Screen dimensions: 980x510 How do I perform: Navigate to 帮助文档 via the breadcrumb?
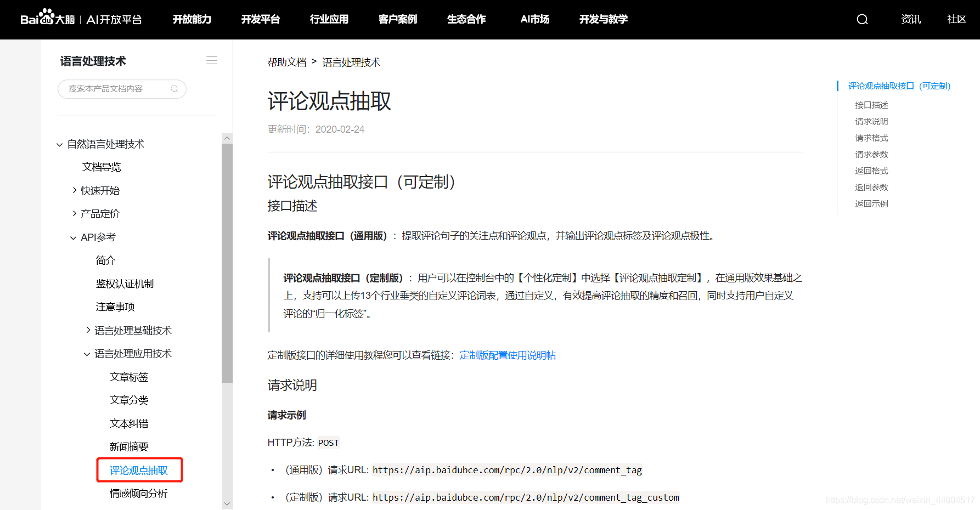[286, 62]
